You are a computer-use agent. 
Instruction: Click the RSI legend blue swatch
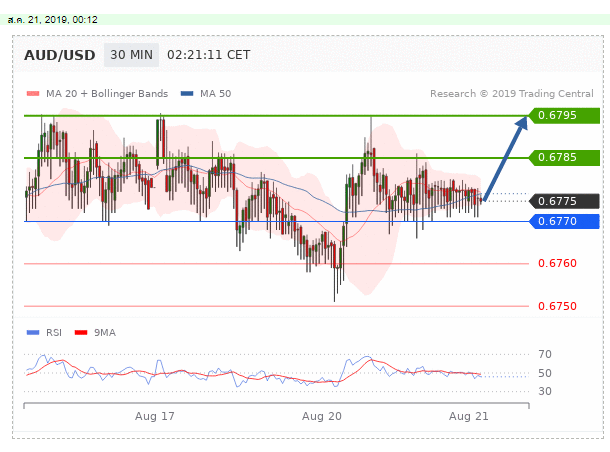33,333
